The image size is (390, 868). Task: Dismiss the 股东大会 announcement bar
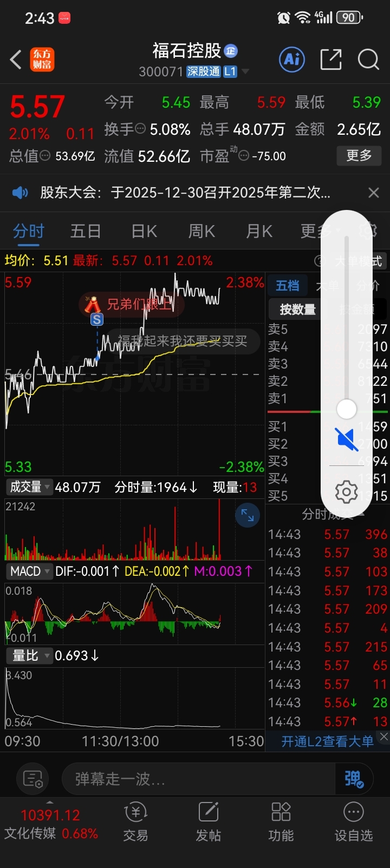(373, 192)
